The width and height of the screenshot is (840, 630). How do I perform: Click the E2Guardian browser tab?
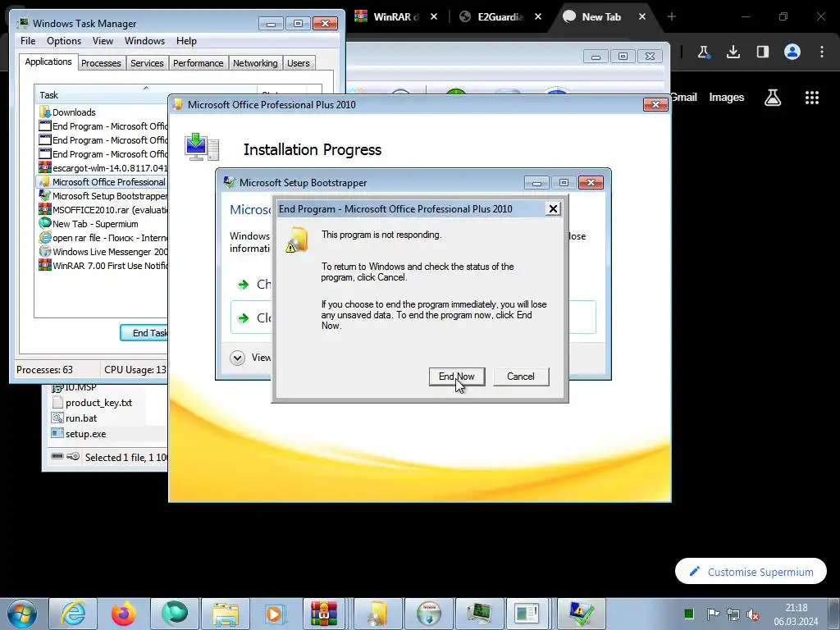pyautogui.click(x=500, y=16)
